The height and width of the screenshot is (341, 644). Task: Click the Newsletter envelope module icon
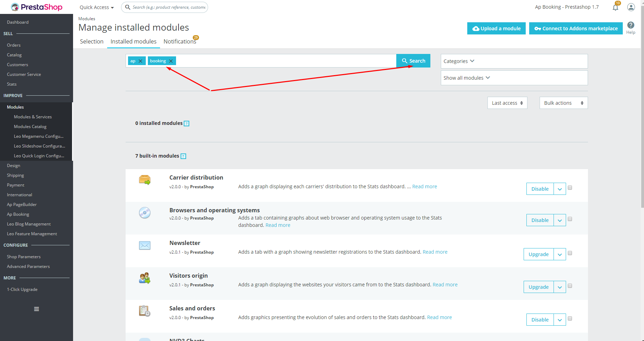pyautogui.click(x=145, y=245)
